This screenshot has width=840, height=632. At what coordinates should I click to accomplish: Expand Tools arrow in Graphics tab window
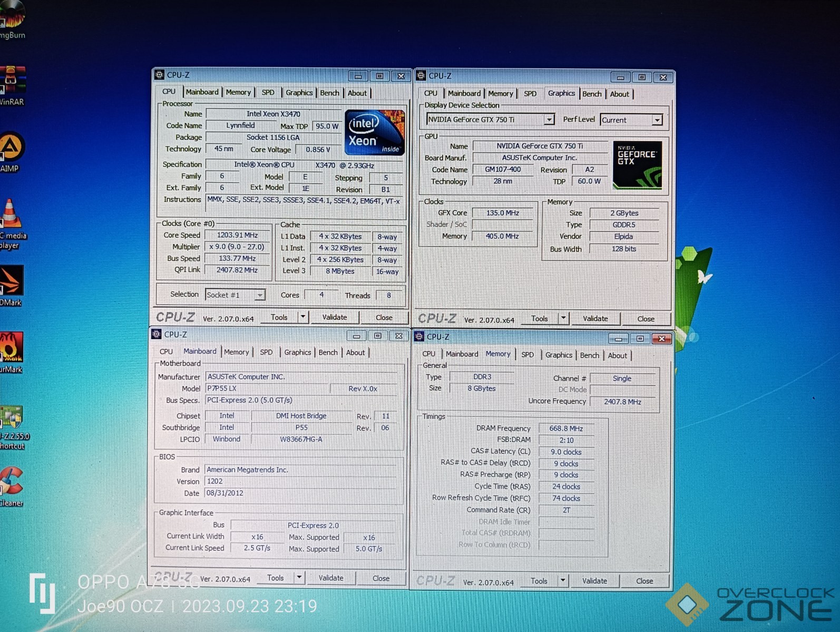point(563,318)
